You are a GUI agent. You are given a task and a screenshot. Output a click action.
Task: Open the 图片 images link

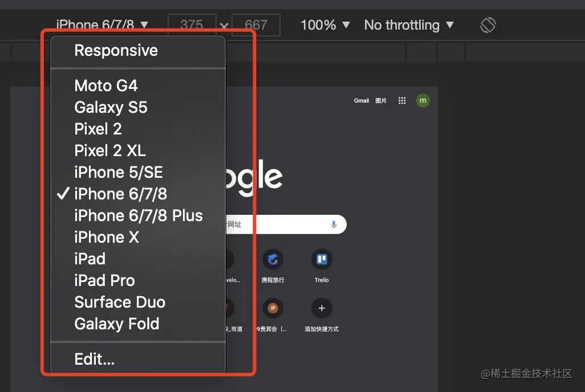tap(381, 101)
